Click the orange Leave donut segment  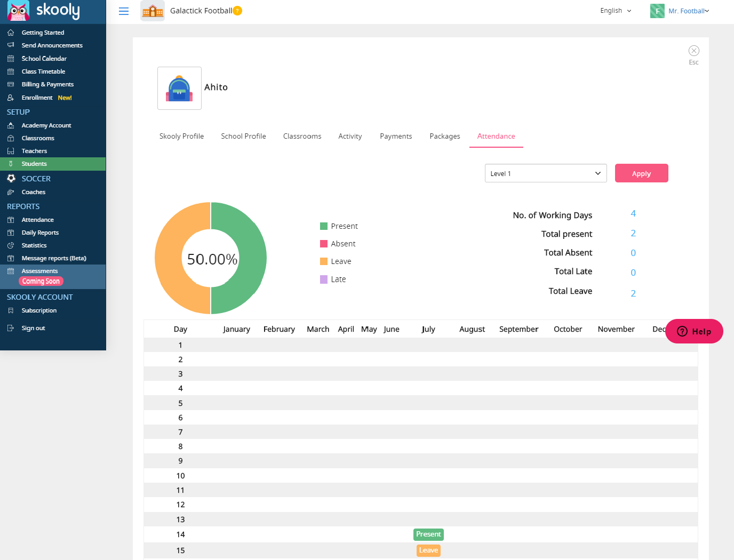coord(169,258)
